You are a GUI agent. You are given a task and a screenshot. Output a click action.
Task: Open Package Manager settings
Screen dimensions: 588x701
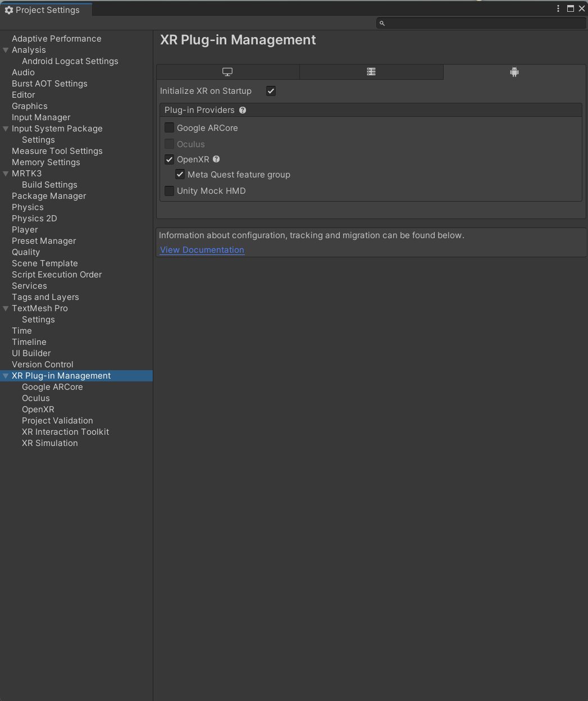(x=49, y=196)
